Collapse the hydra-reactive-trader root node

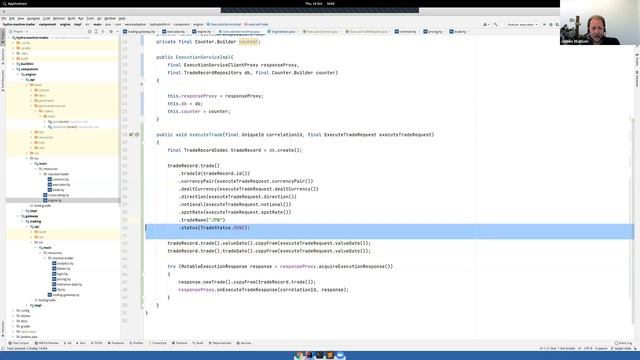pos(9,38)
